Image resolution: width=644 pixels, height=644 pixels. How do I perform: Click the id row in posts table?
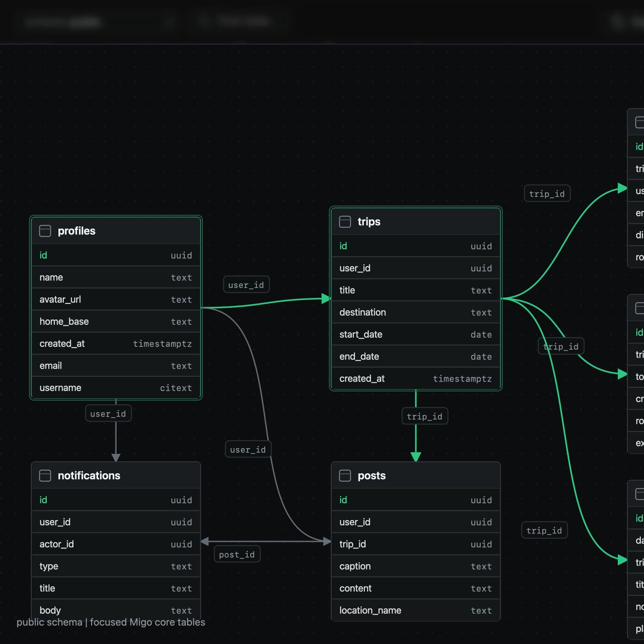click(x=416, y=500)
